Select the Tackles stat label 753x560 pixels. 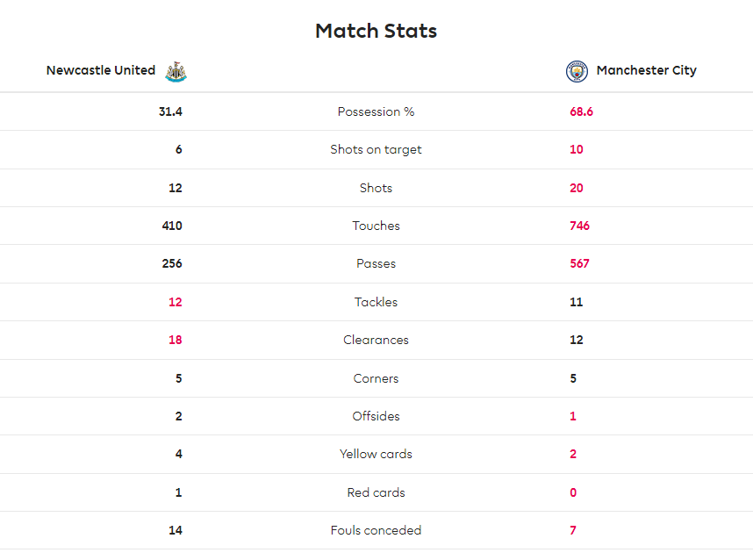[376, 302]
